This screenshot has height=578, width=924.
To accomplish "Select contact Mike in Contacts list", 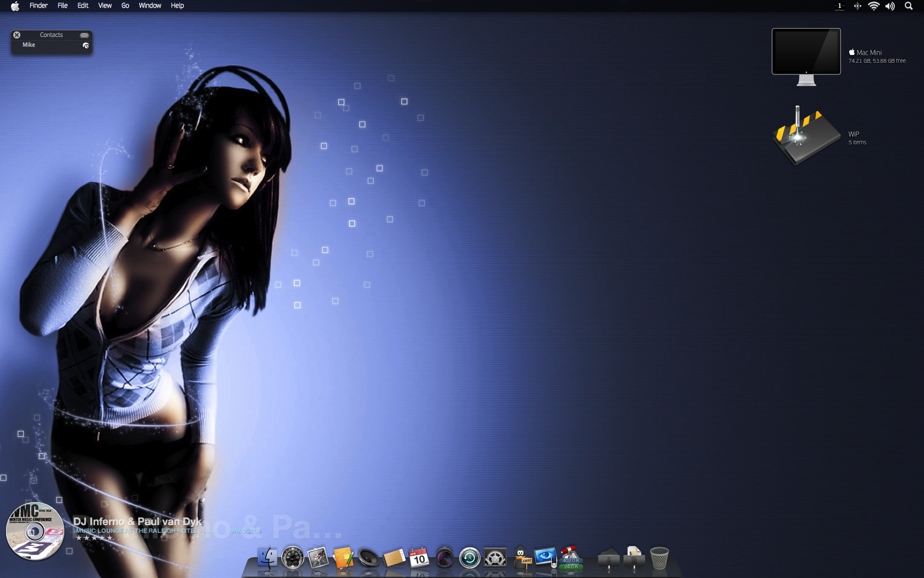I will point(52,45).
